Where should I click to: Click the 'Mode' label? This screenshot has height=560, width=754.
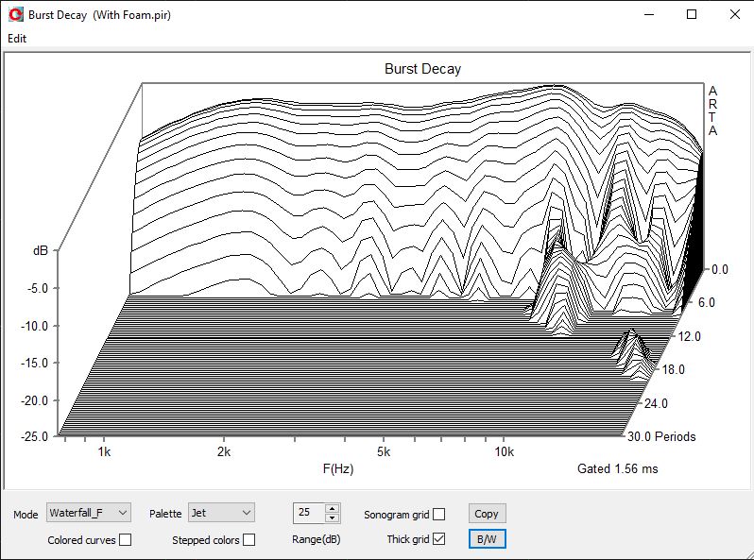pyautogui.click(x=26, y=515)
